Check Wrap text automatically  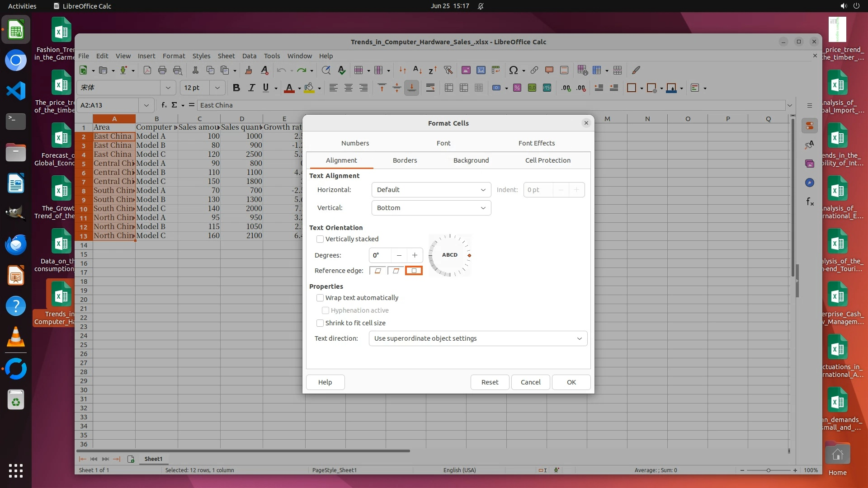click(320, 298)
